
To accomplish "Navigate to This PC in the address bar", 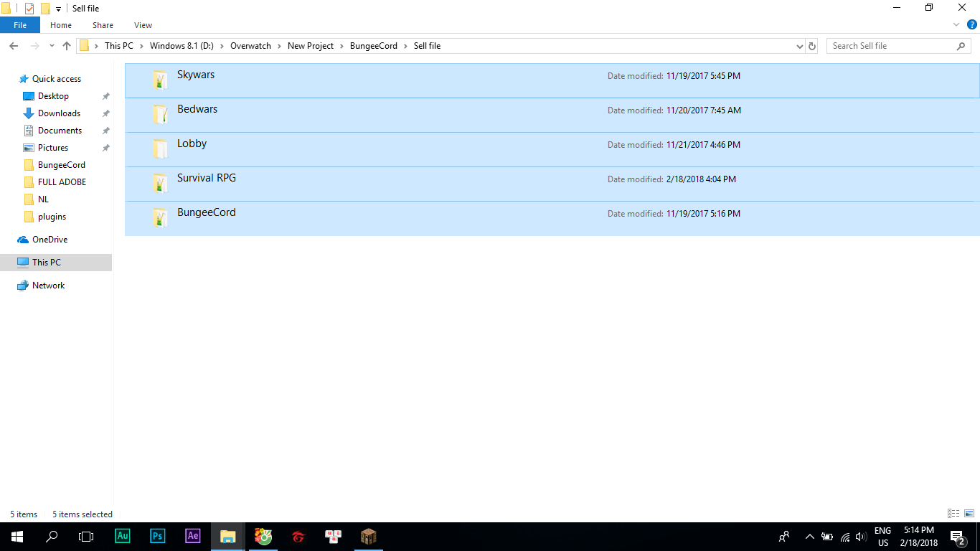I will 119,46.
